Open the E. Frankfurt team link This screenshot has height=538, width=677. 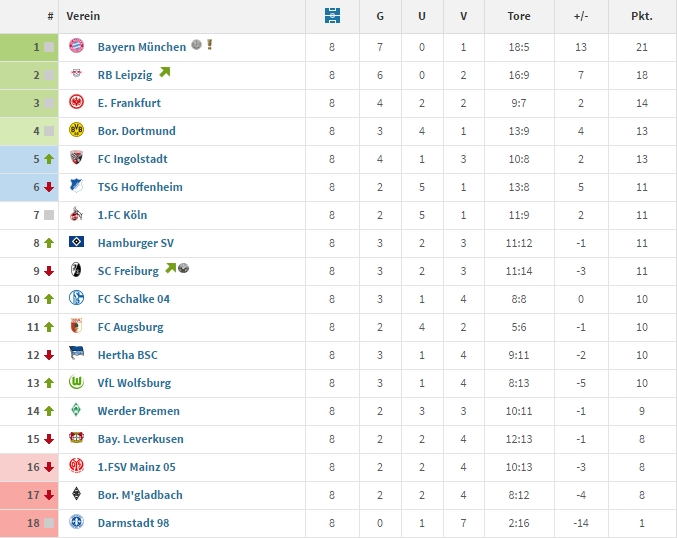[129, 103]
